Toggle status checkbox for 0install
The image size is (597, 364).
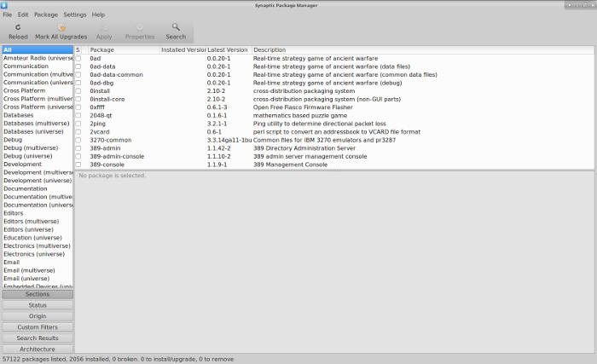78,91
